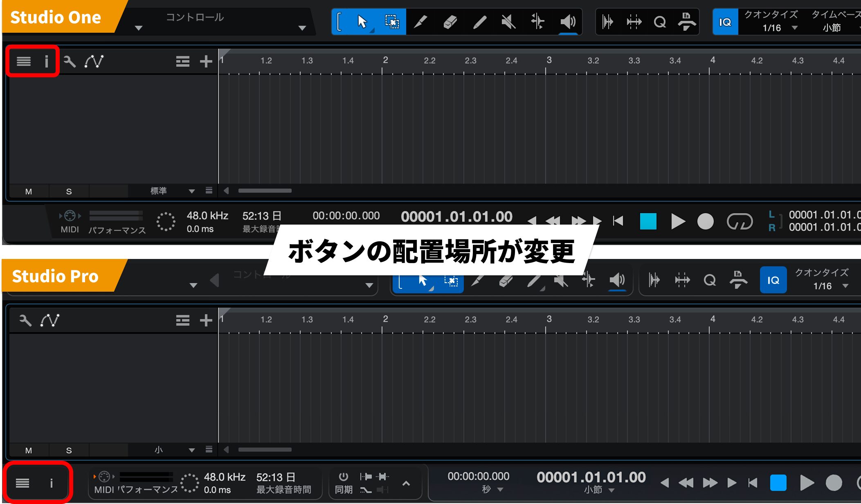Click the horizontal scrollbar in Studio One arrangement
This screenshot has height=504, width=861.
click(x=265, y=191)
